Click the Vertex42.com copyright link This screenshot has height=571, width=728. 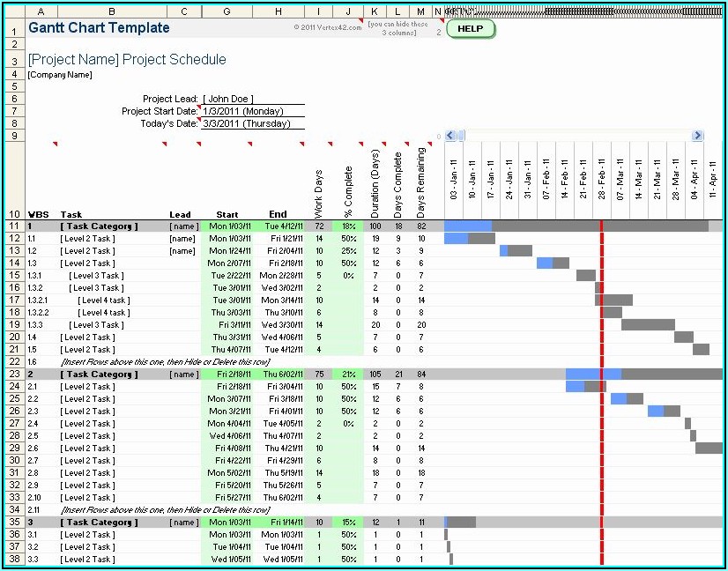[x=327, y=28]
